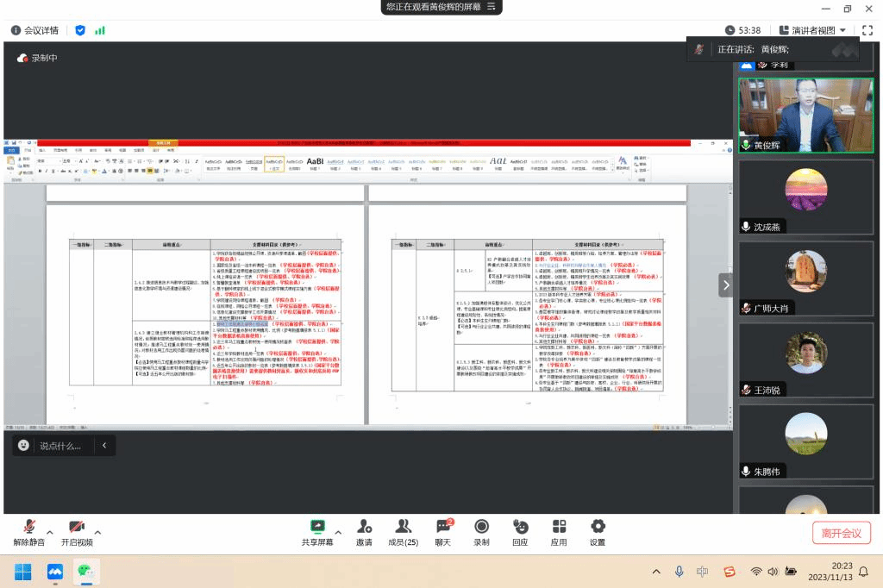Click the 解除静音 microphone icon

coord(29,527)
